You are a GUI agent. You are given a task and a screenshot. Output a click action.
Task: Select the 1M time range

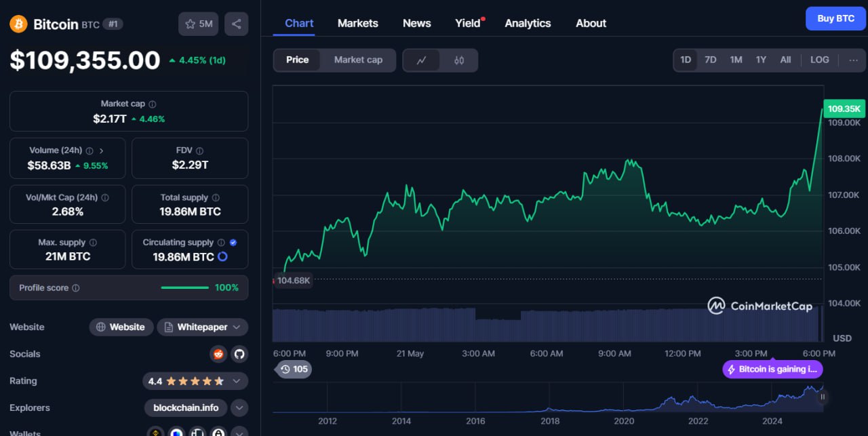[736, 60]
